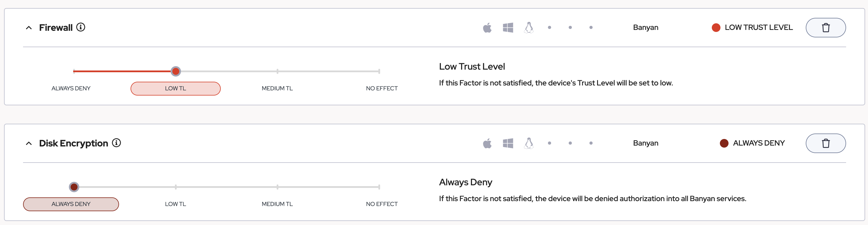Delete the Firewall factor with trash icon
868x225 pixels.
[x=825, y=28]
